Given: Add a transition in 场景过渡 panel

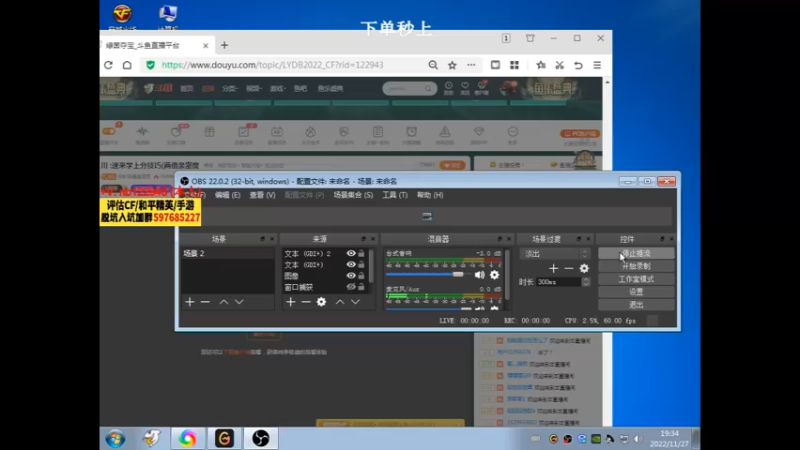Looking at the screenshot, I should click(554, 268).
